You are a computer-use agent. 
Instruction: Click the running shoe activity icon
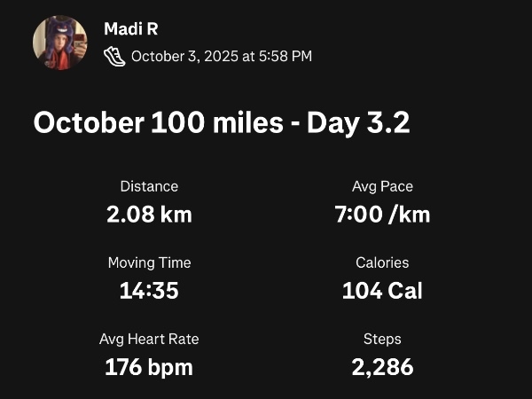tap(114, 56)
